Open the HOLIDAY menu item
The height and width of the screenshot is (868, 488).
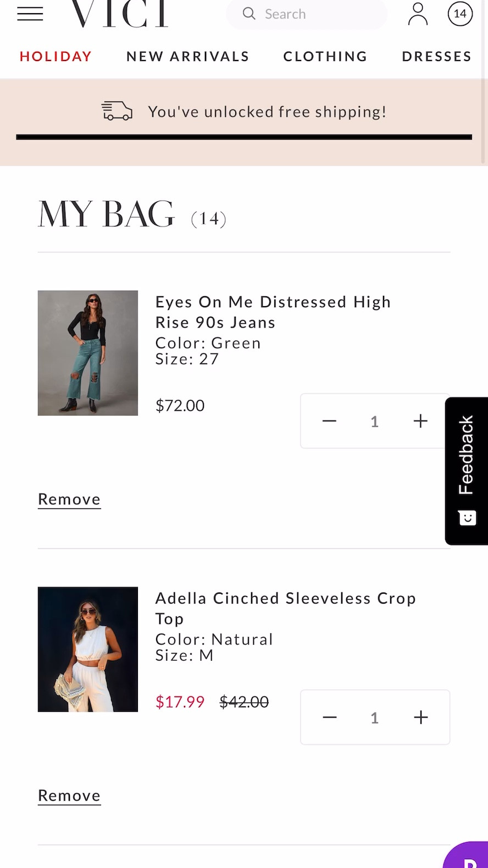56,56
